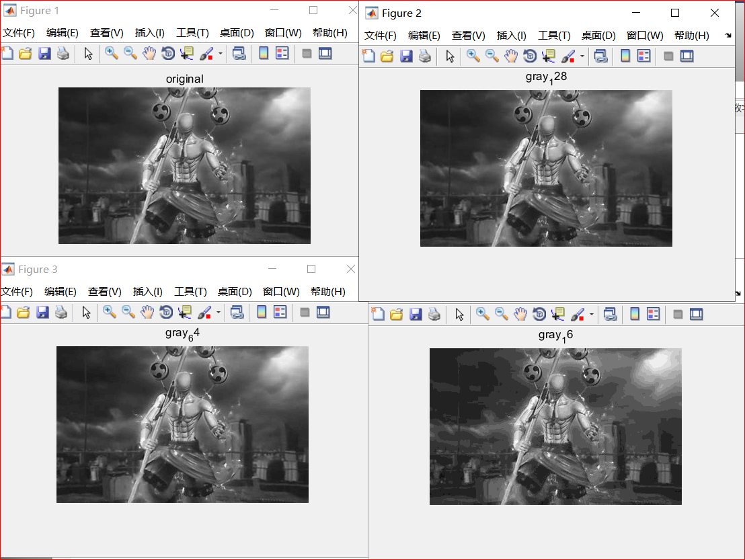Image resolution: width=745 pixels, height=560 pixels.
Task: Insert Colorbar icon in Figure 2
Action: [625, 56]
